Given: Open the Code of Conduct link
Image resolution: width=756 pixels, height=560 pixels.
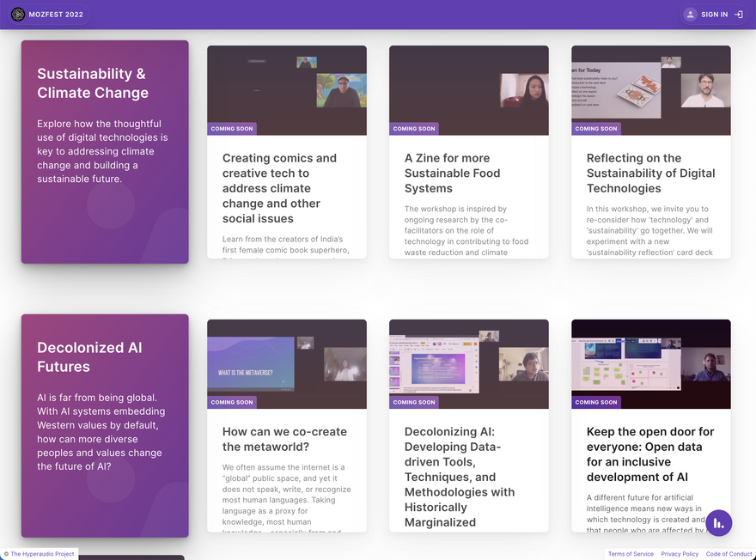Looking at the screenshot, I should point(729,554).
